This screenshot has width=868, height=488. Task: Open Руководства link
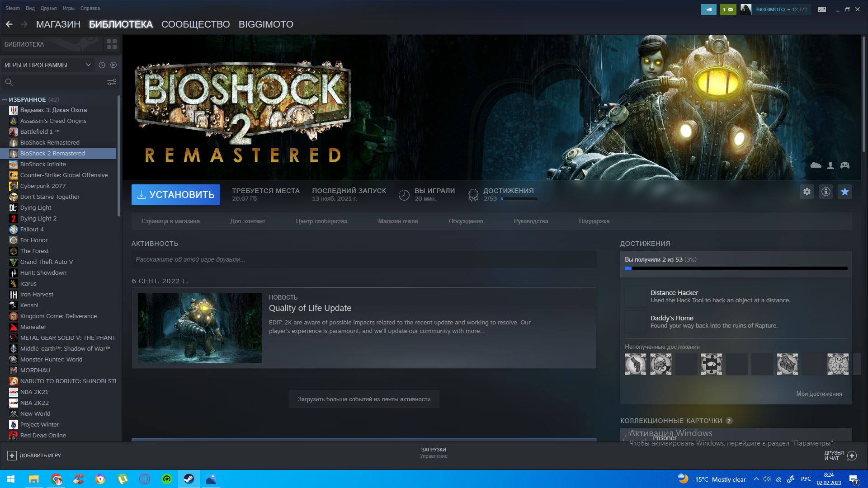click(x=531, y=221)
